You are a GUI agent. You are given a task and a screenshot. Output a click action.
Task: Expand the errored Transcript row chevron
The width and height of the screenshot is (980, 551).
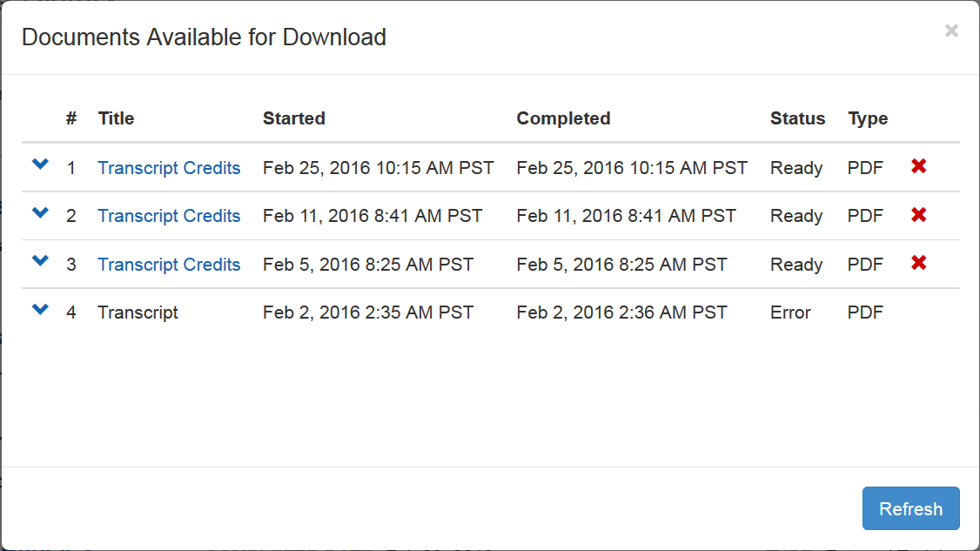click(x=40, y=309)
